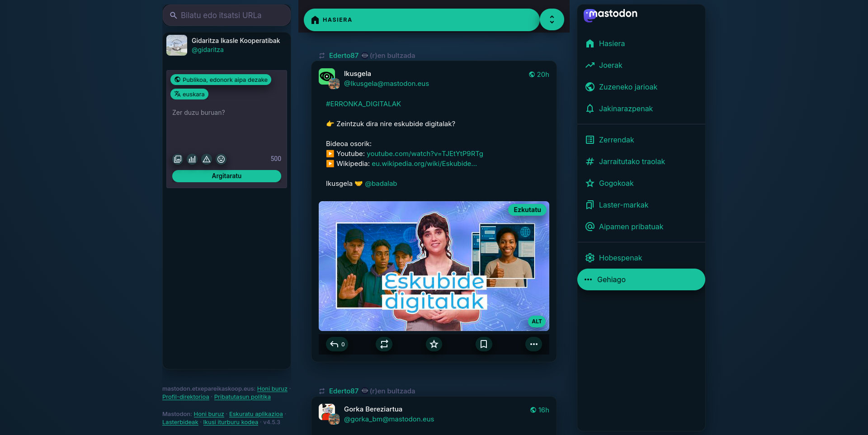Open the YouTube video link
The image size is (868, 435).
tap(425, 154)
